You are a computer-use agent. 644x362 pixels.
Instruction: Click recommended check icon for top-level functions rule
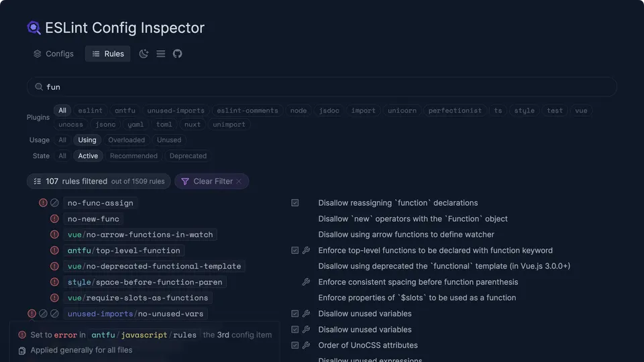pos(295,250)
